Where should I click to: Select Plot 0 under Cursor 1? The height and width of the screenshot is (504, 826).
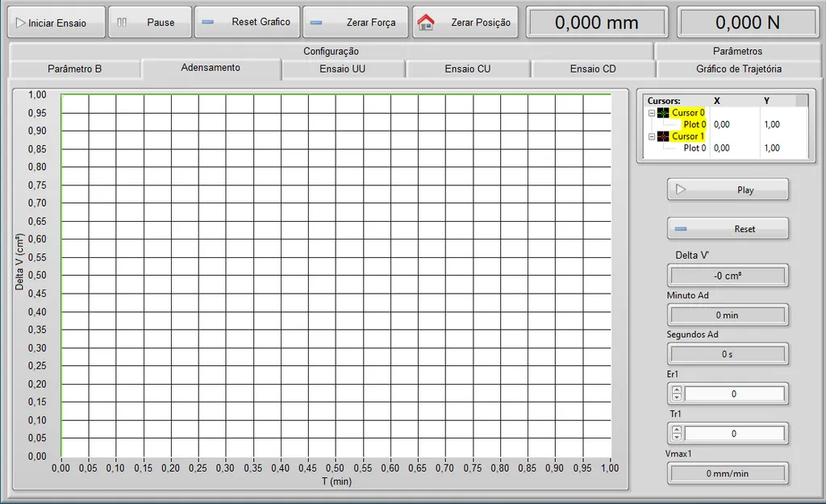pos(695,148)
